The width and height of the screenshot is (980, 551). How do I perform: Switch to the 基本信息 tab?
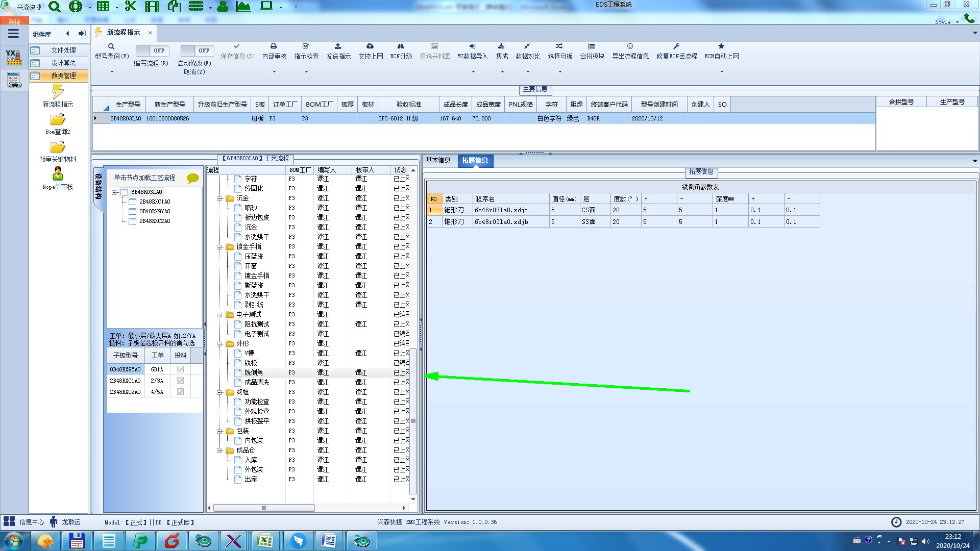[438, 161]
